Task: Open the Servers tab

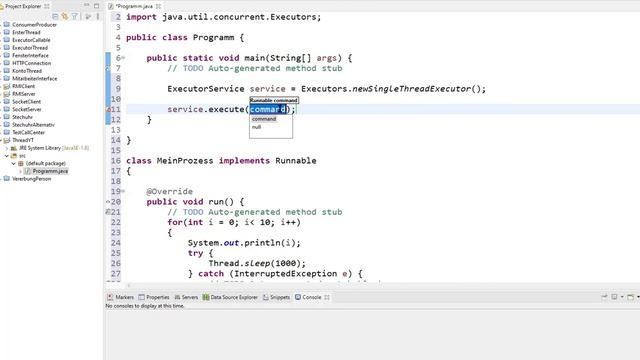Action: point(186,297)
